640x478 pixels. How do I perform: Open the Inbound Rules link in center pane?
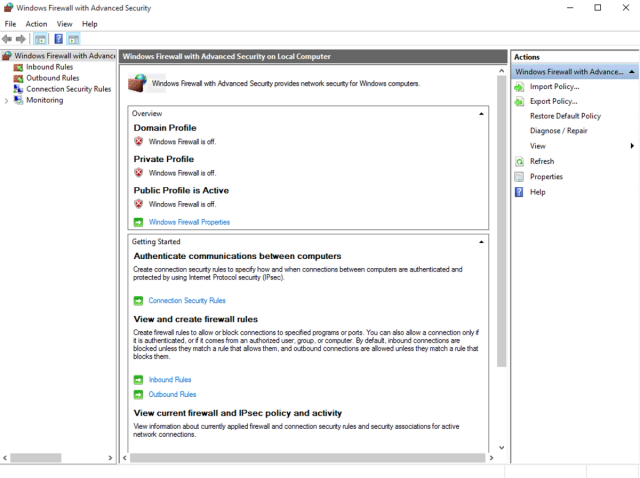point(170,380)
